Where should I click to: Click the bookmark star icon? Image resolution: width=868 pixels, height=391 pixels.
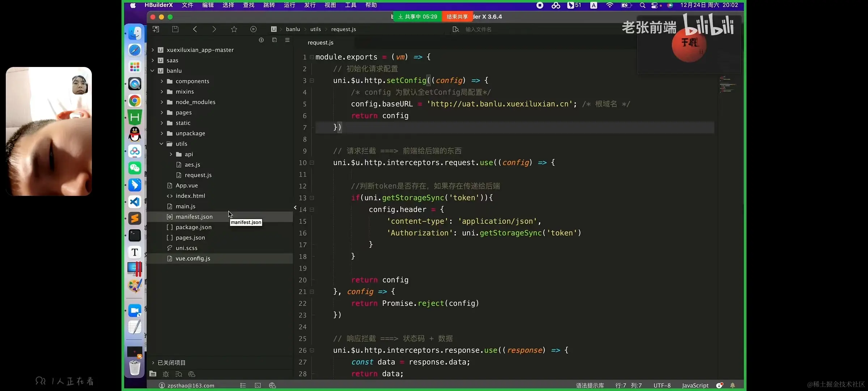pyautogui.click(x=234, y=29)
